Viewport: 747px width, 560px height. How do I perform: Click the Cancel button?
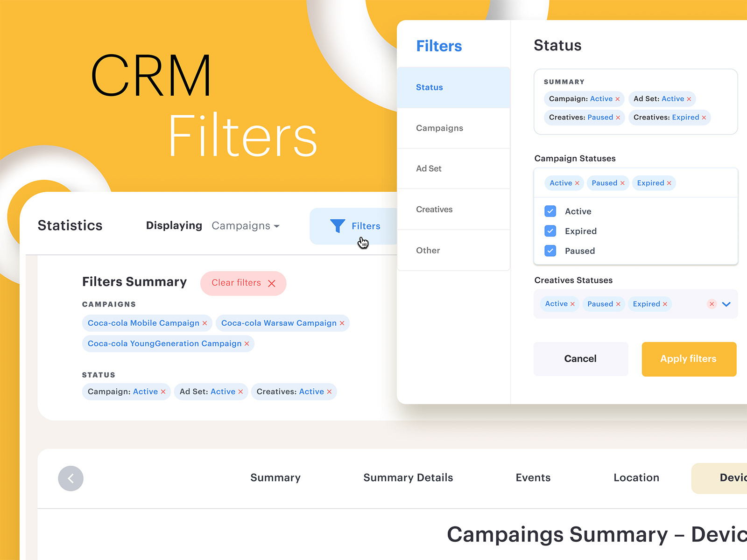(580, 359)
